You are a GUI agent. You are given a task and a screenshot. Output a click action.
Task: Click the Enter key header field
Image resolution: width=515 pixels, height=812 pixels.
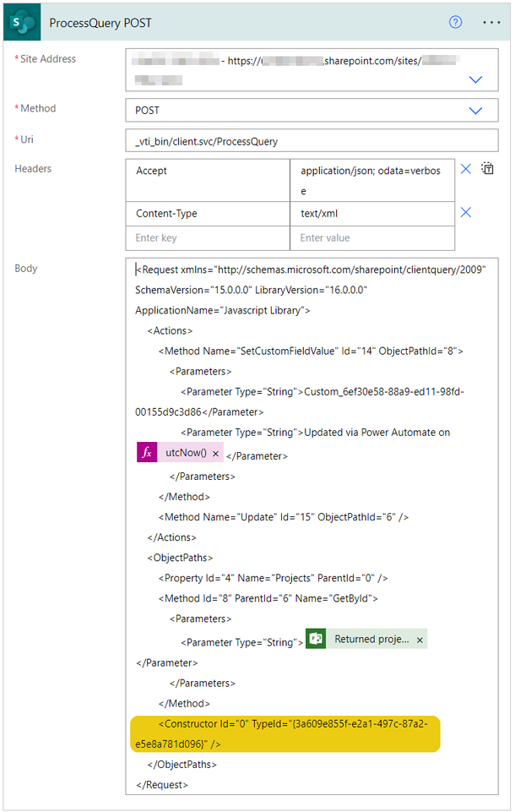click(207, 238)
